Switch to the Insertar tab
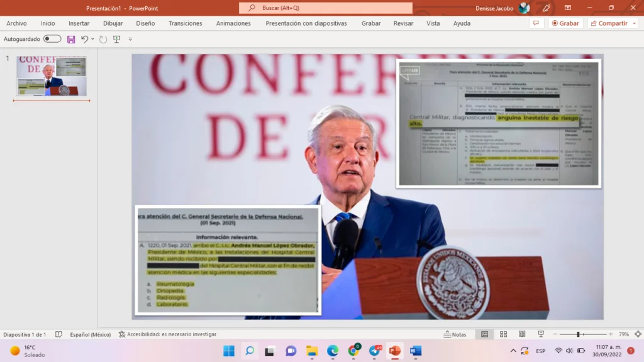 point(79,23)
